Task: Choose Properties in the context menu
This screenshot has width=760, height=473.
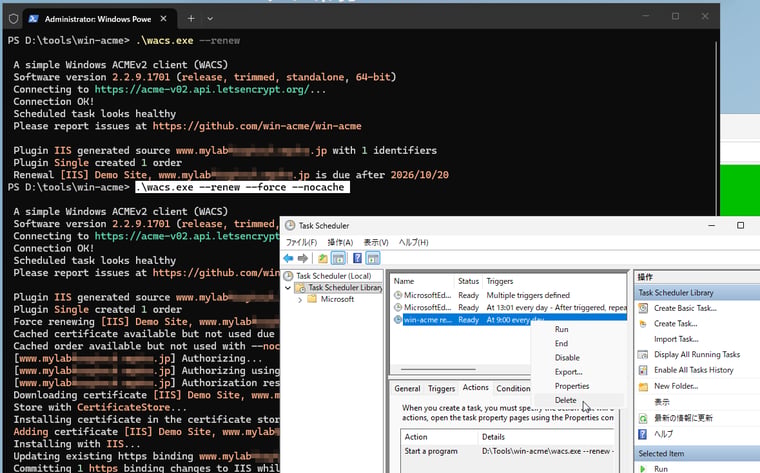Action: [x=572, y=386]
